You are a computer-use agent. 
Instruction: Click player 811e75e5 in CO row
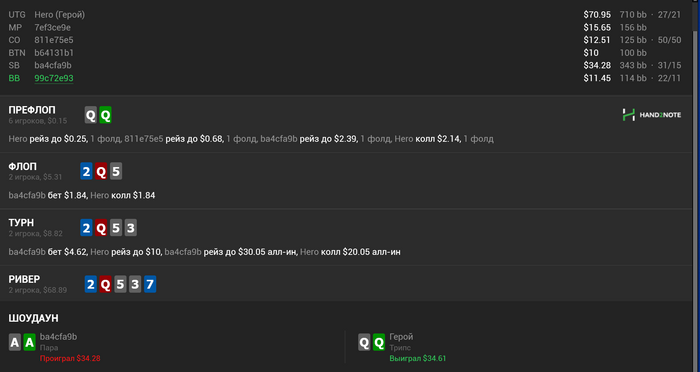point(54,40)
